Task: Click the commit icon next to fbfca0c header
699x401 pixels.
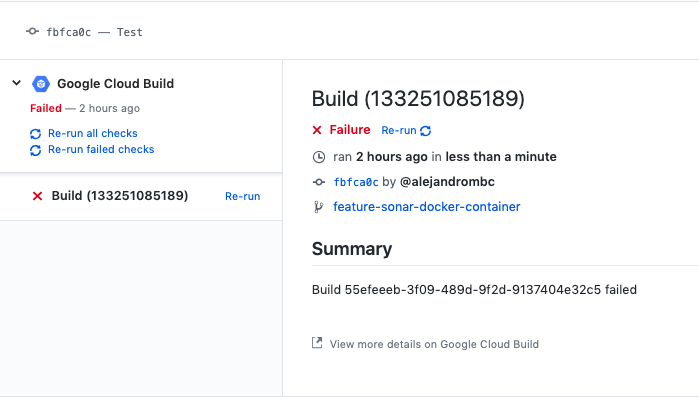Action: pos(32,32)
